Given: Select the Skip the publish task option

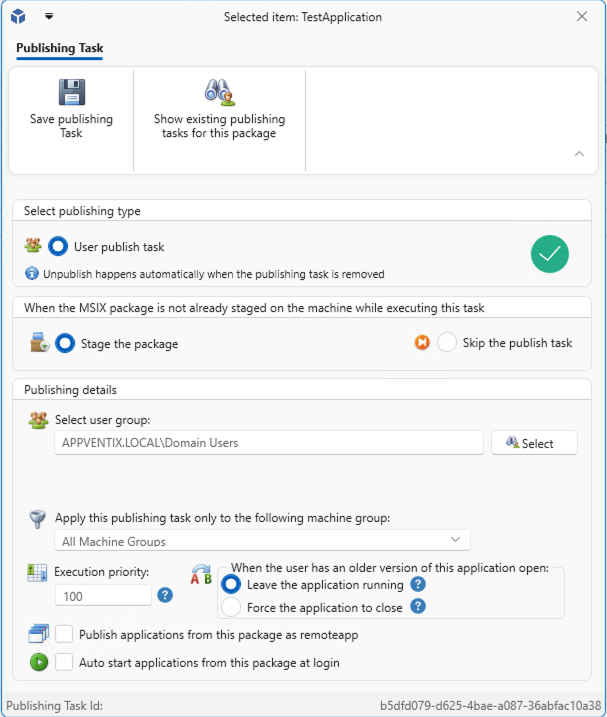Looking at the screenshot, I should (x=447, y=343).
